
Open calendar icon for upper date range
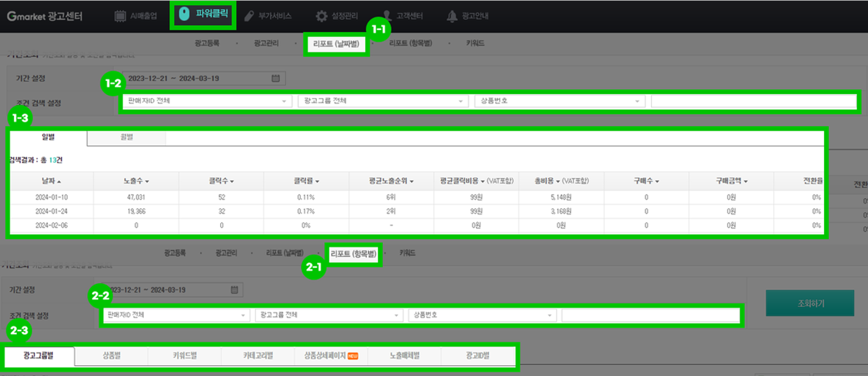[276, 78]
